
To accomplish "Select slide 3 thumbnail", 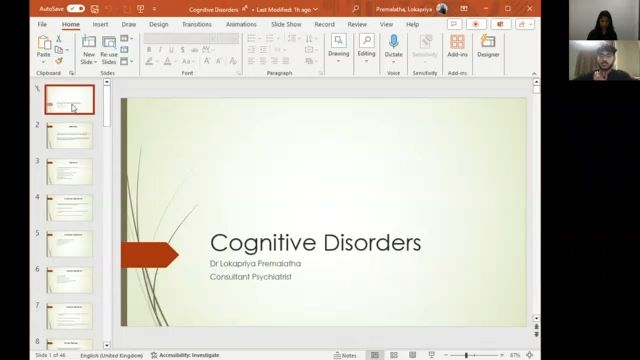I will pyautogui.click(x=70, y=172).
